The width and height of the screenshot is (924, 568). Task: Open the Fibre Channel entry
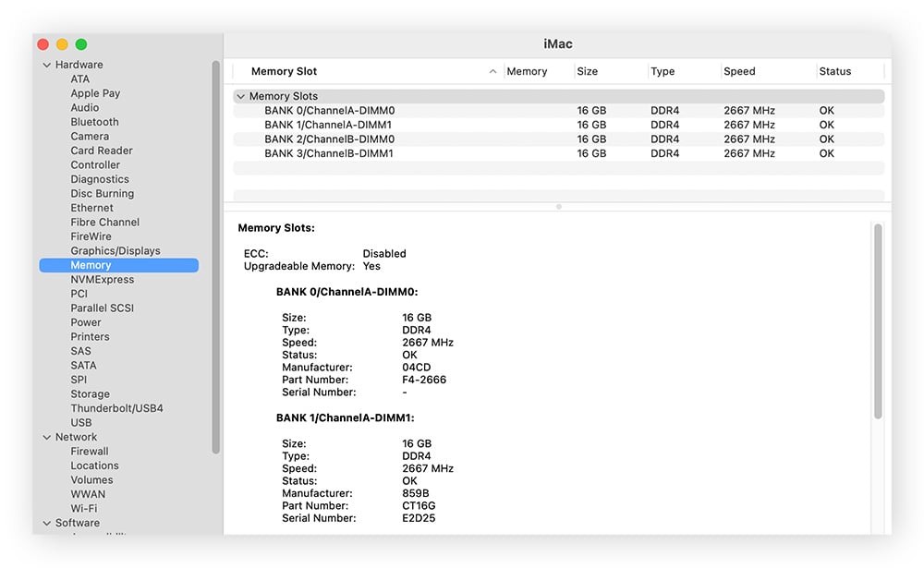[x=105, y=223]
